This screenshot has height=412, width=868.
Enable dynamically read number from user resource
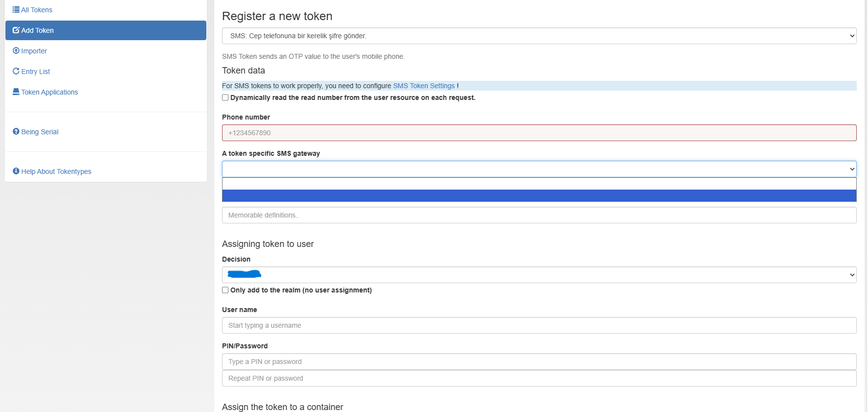(x=225, y=97)
